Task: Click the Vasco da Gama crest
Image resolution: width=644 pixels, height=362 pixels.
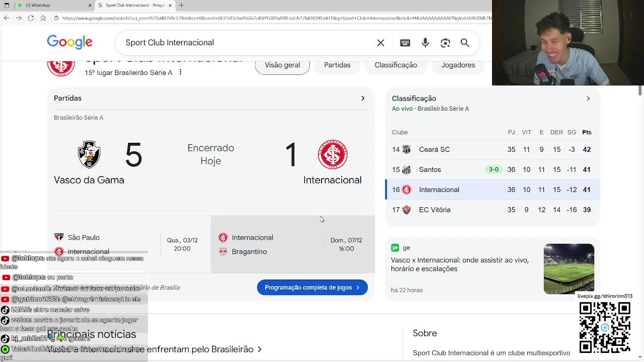Action: pos(89,154)
